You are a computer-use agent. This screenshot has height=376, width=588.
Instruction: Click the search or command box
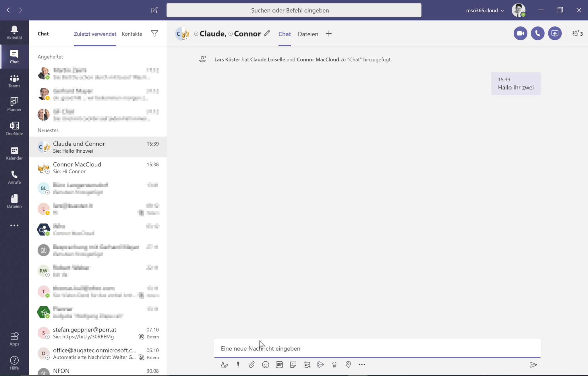click(x=294, y=10)
